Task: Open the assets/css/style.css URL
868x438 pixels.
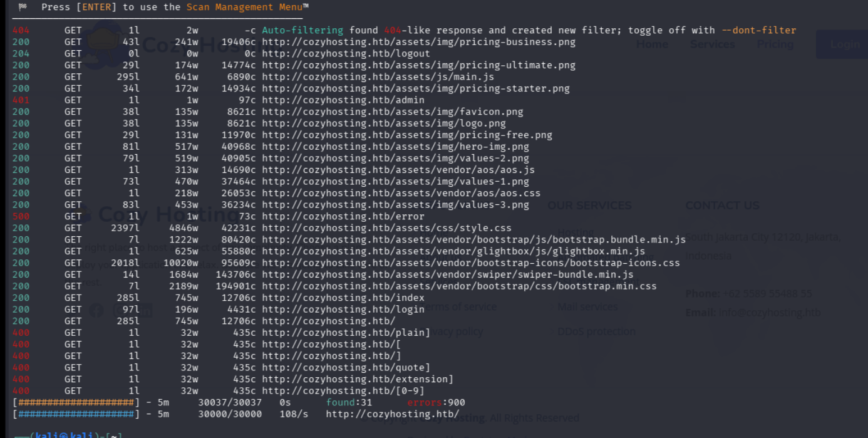Action: [x=386, y=228]
